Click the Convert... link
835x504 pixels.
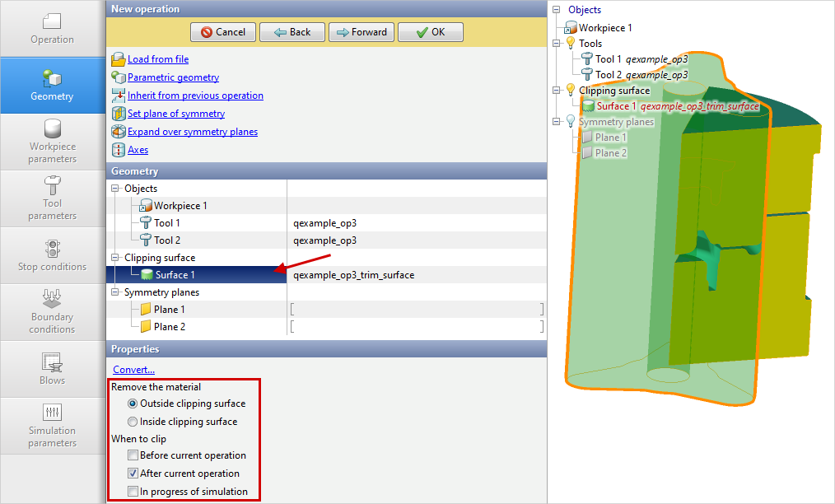pos(133,370)
